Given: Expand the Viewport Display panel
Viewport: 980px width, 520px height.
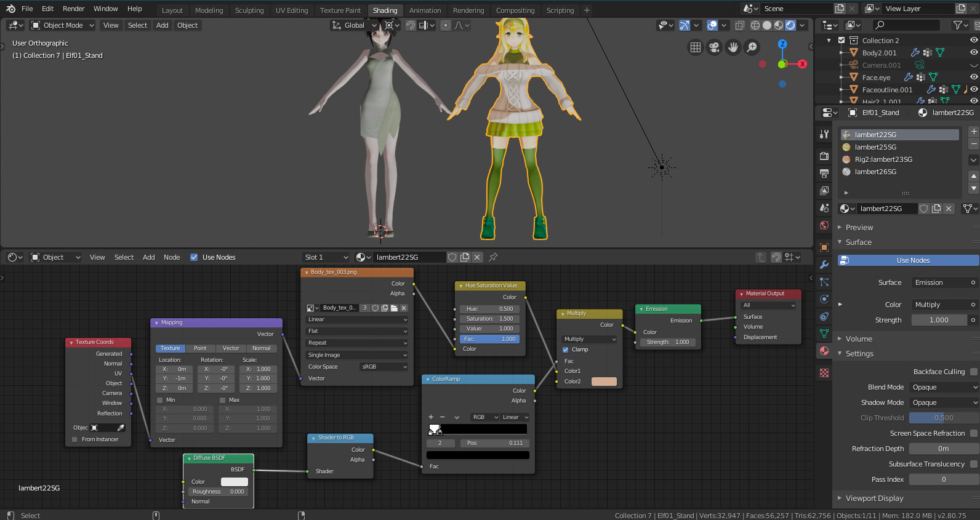Looking at the screenshot, I should click(x=874, y=498).
